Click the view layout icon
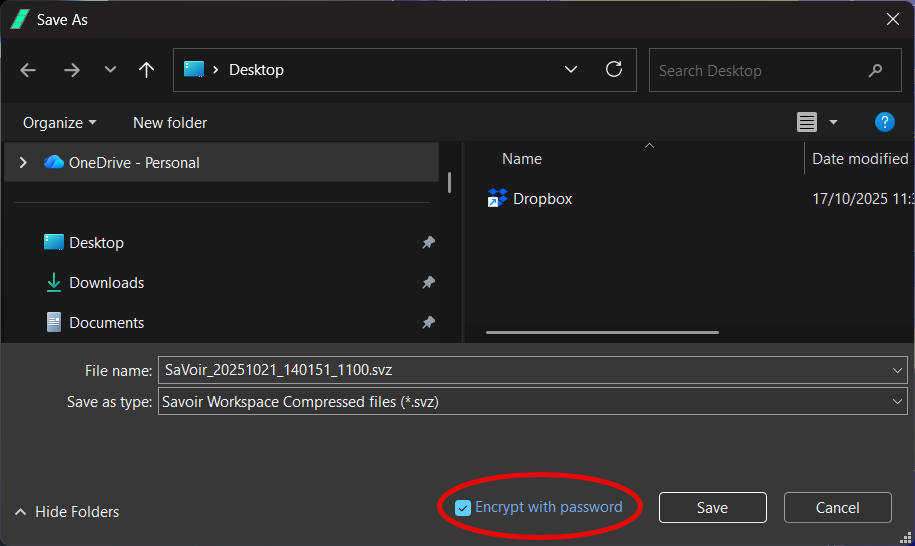 807,122
